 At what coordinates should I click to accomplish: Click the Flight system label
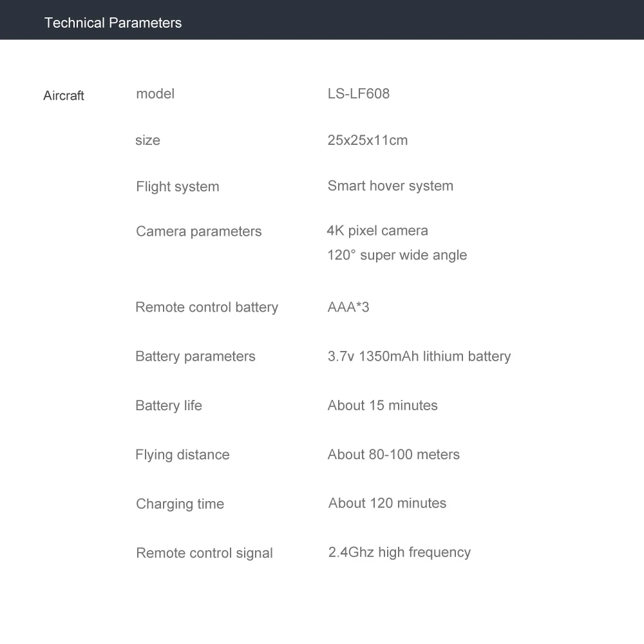point(177,187)
